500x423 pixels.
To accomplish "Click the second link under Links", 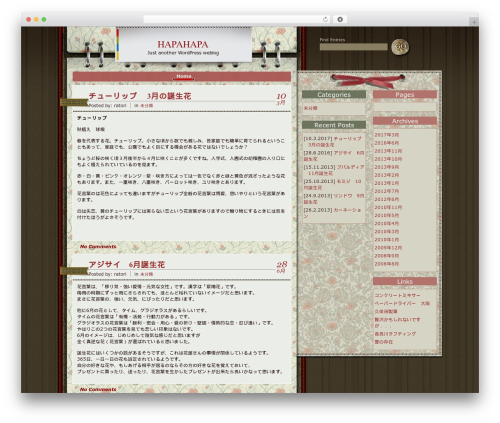I will click(402, 303).
